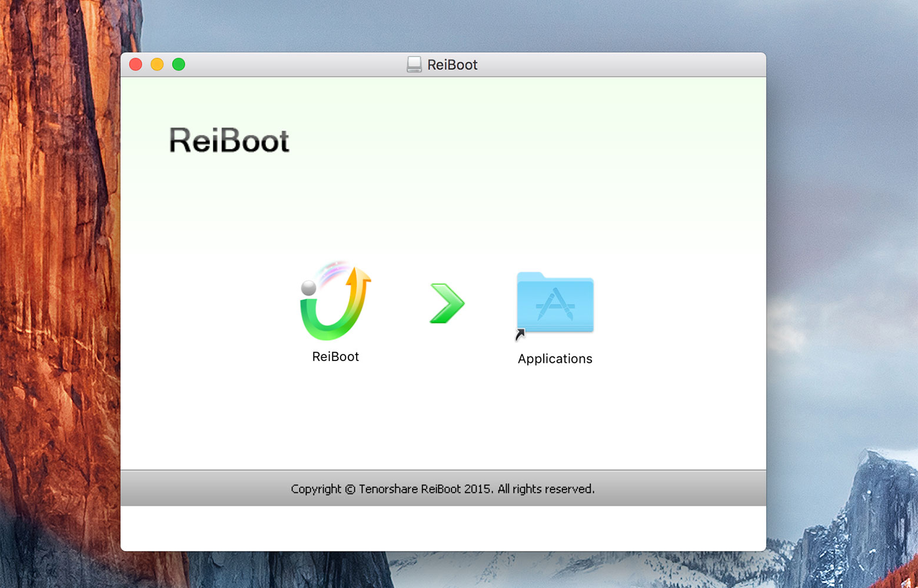
Task: Close the ReiBoot installer window
Action: coord(136,64)
